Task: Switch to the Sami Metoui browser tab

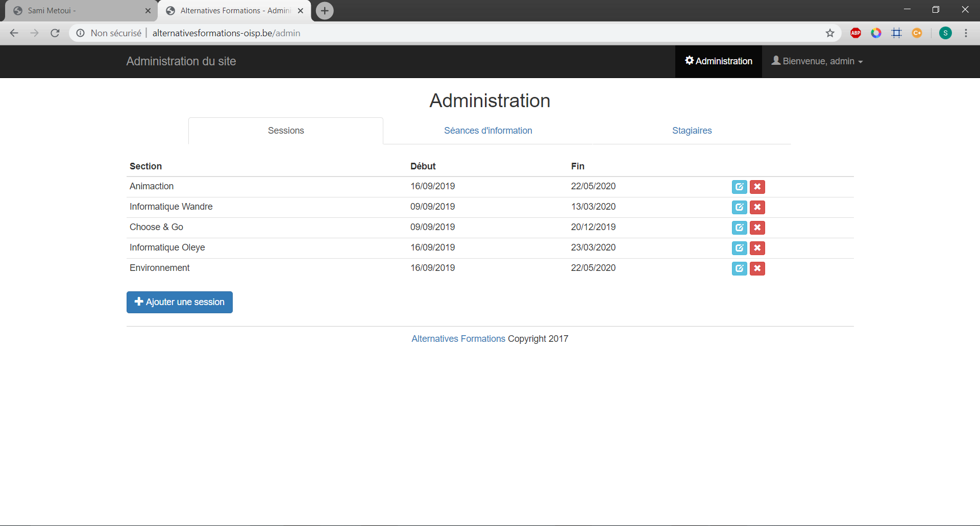Action: [x=77, y=11]
